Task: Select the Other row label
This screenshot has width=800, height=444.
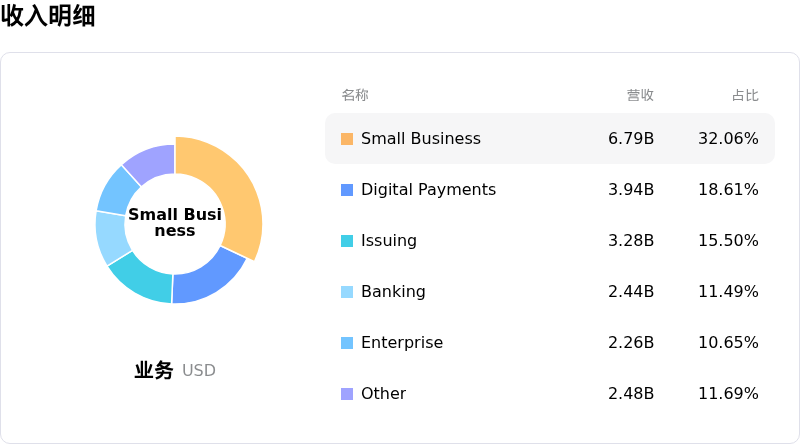Action: (x=384, y=393)
